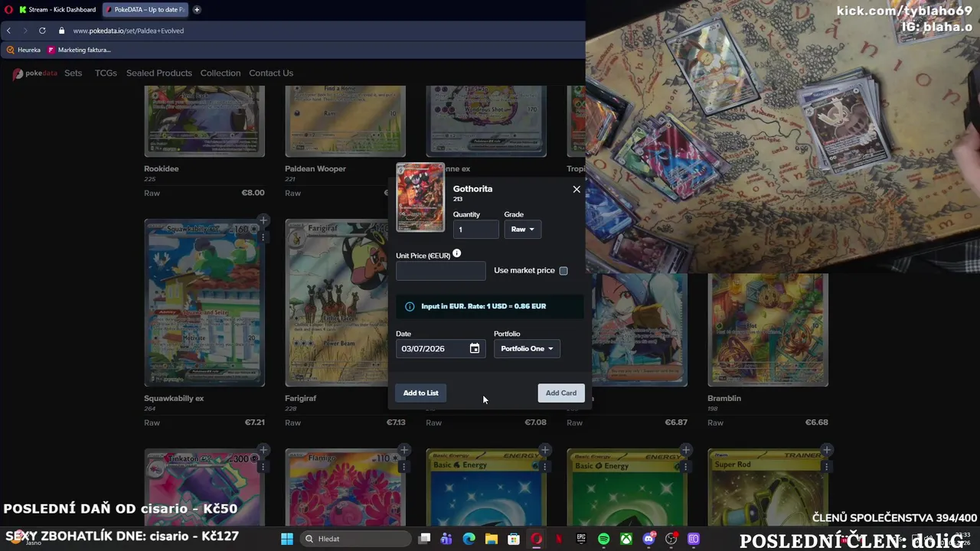
Task: Add Basic Water Energy card plus icon
Action: 544,450
